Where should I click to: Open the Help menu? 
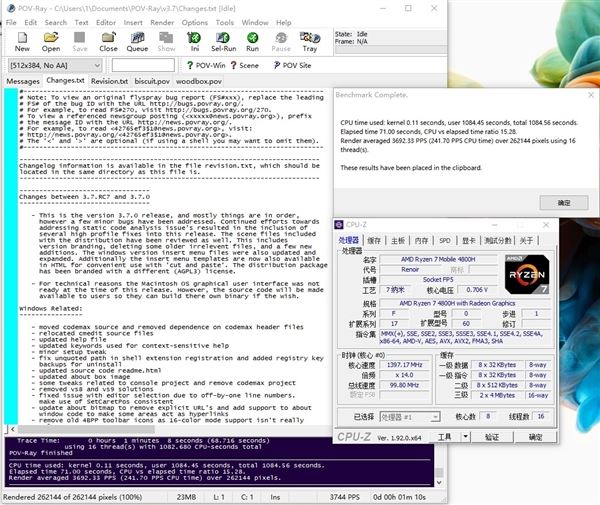point(284,23)
